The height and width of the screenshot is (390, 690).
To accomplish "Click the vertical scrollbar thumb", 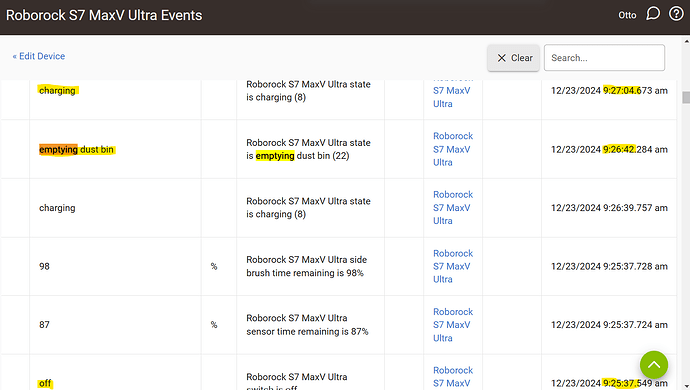I will pyautogui.click(x=686, y=97).
